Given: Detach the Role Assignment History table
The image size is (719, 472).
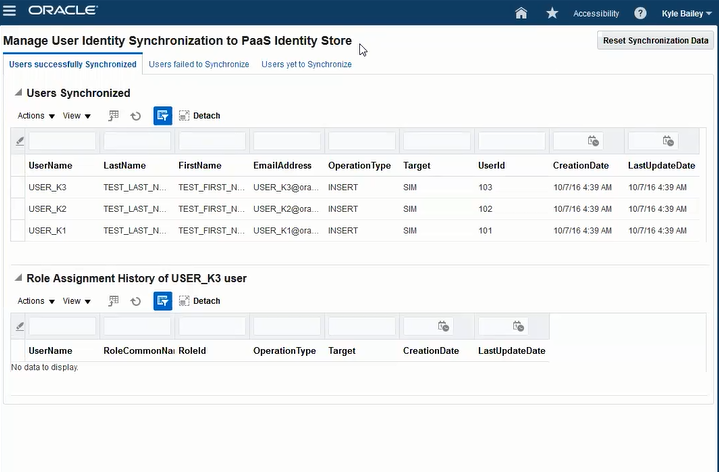Looking at the screenshot, I should click(199, 301).
